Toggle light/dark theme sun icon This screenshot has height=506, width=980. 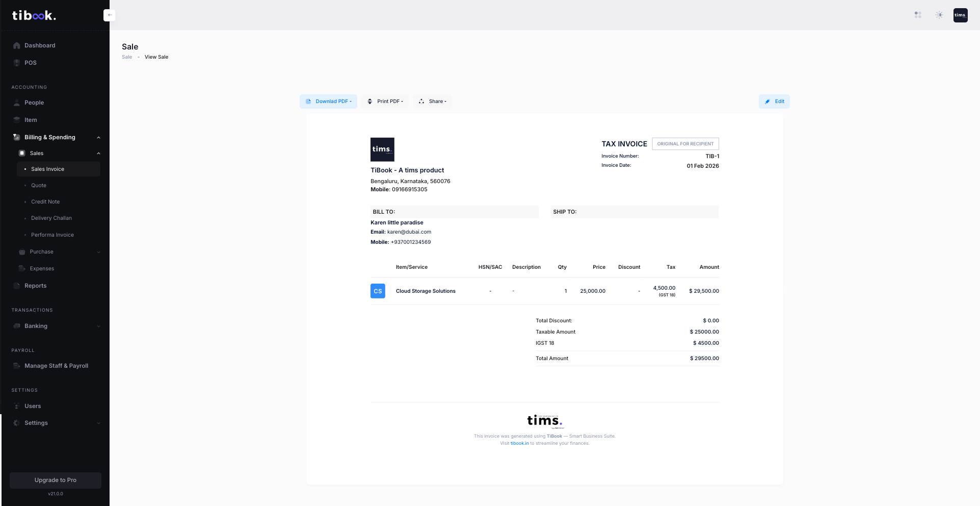(939, 15)
